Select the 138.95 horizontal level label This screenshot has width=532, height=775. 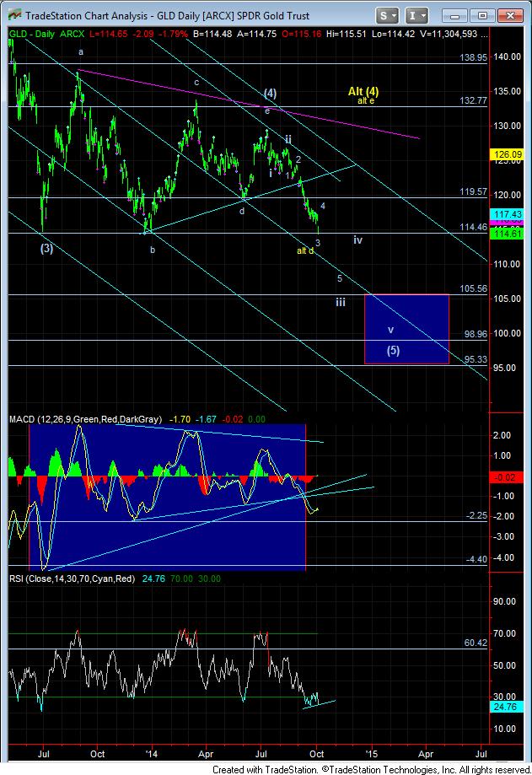[473, 57]
